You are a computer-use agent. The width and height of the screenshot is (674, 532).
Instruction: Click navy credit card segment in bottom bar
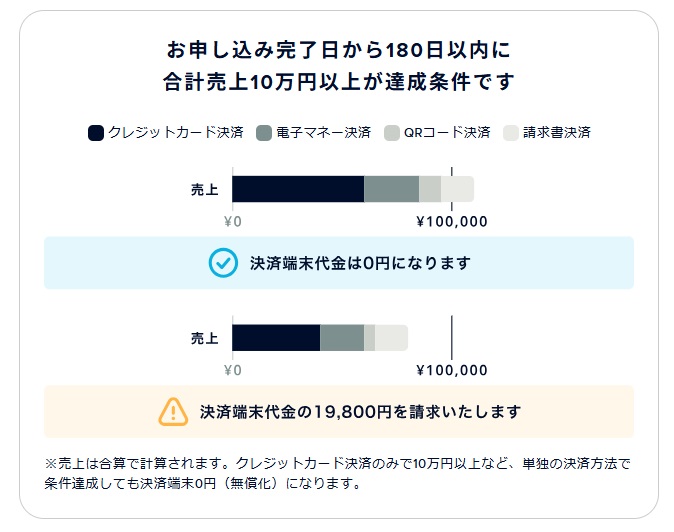276,338
